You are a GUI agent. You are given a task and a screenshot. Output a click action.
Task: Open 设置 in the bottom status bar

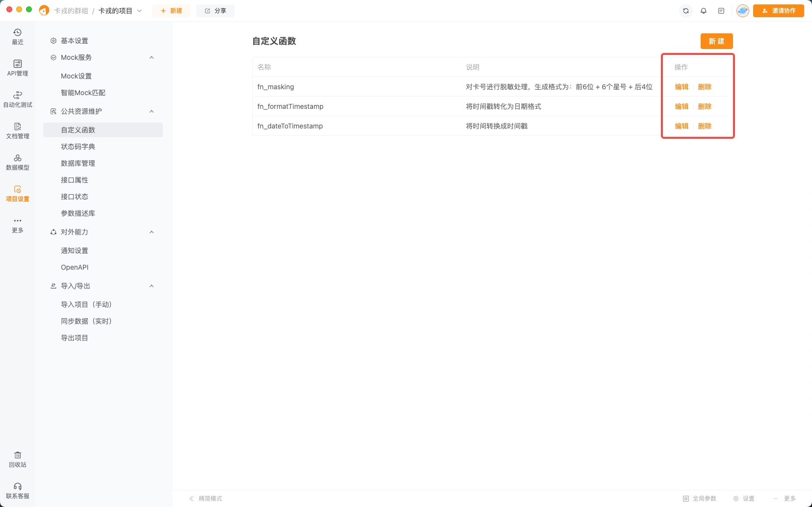click(x=744, y=499)
